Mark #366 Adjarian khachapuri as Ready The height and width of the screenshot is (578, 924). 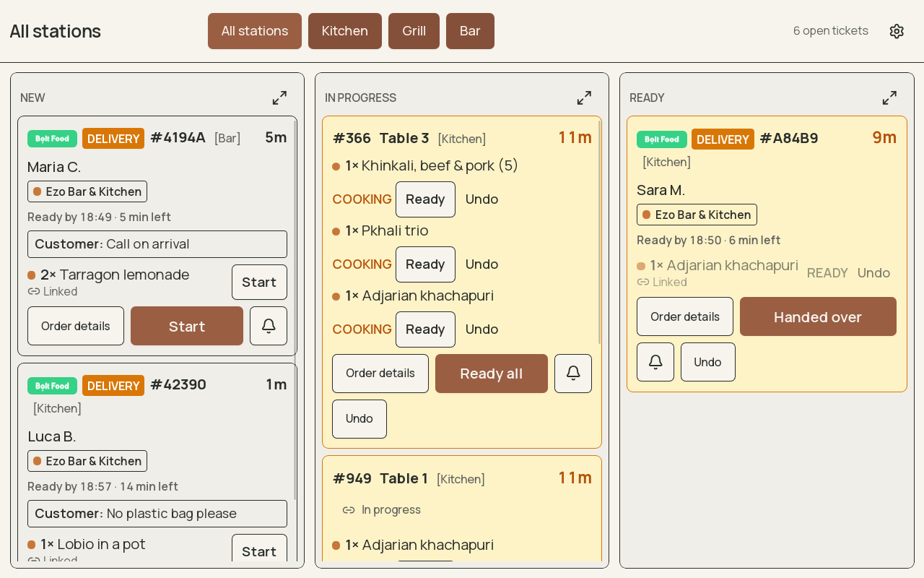point(425,329)
